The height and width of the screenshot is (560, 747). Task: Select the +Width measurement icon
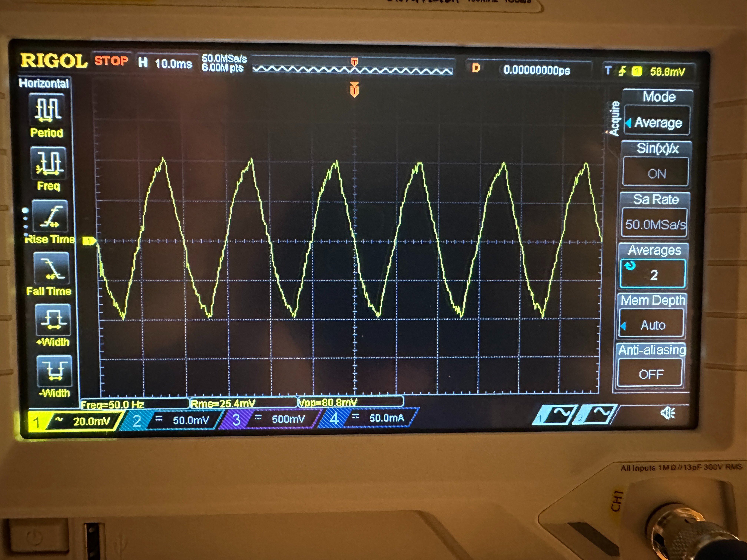pyautogui.click(x=53, y=320)
